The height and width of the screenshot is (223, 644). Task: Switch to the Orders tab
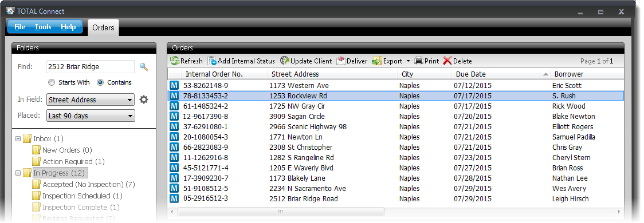(103, 27)
